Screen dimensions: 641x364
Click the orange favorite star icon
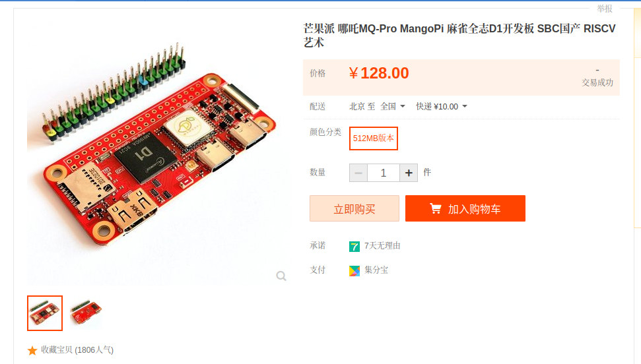(32, 351)
